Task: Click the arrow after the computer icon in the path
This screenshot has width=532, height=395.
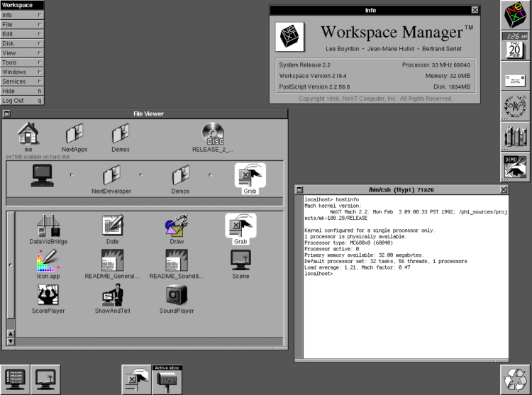Action: [72, 175]
